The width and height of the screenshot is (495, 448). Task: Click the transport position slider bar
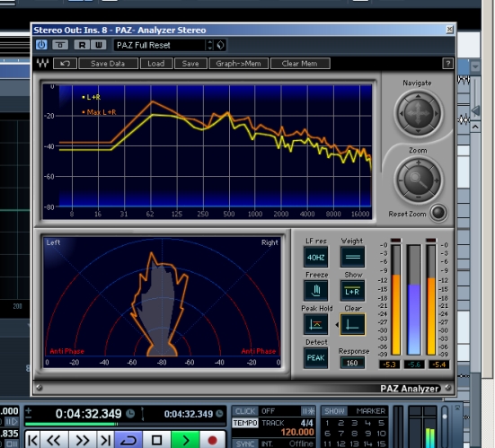(x=125, y=424)
